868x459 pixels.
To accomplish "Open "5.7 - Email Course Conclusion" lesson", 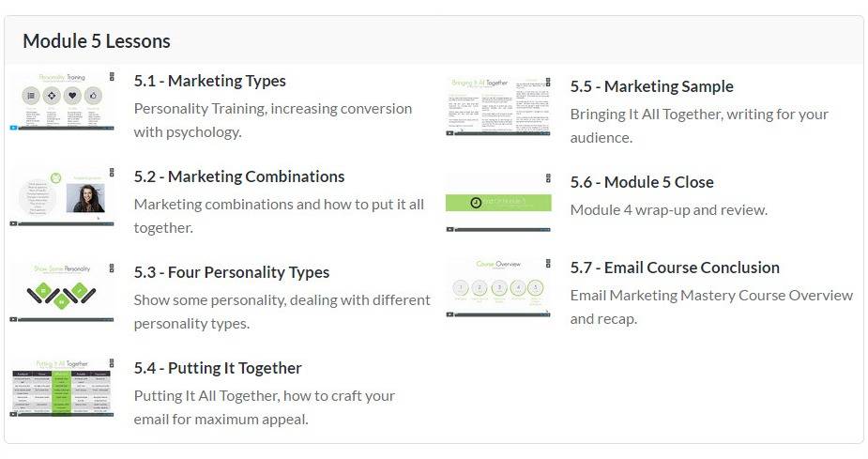I will [674, 268].
